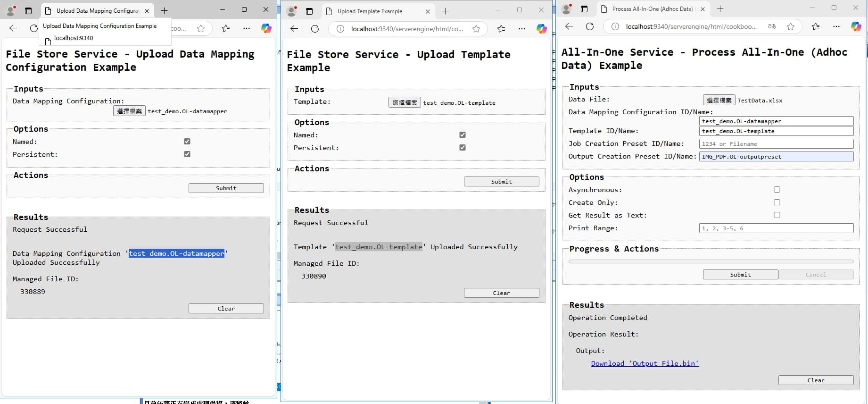Refresh the Upload Template Example page
The image size is (868, 404).
[x=315, y=29]
